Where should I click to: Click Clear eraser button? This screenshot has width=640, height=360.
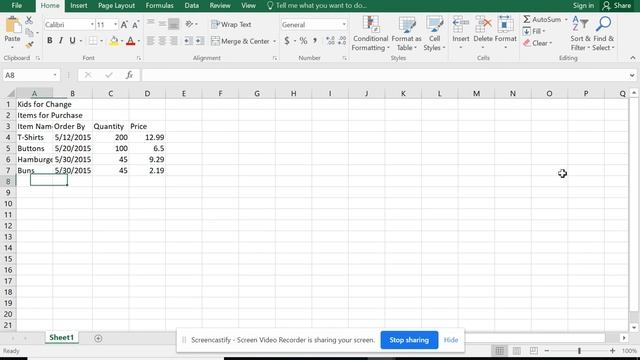tap(537, 43)
